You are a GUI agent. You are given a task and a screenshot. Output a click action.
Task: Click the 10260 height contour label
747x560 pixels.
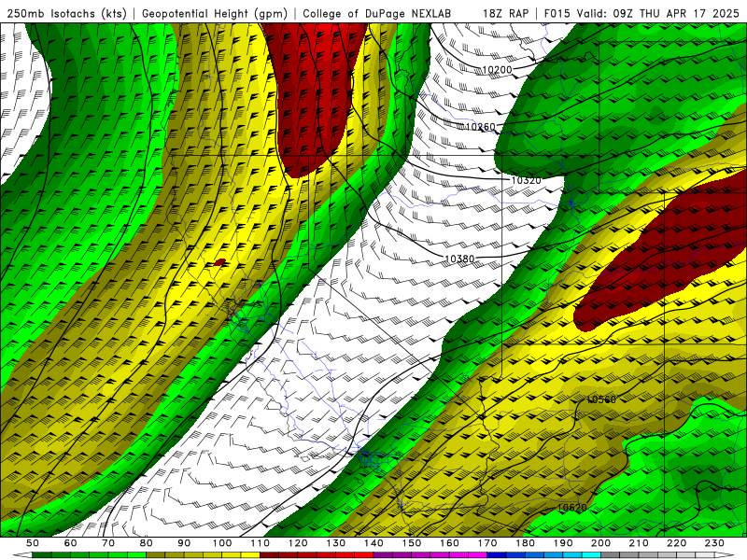(480, 127)
